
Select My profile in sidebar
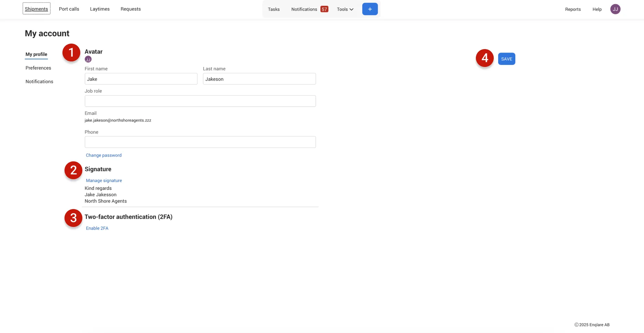click(36, 54)
